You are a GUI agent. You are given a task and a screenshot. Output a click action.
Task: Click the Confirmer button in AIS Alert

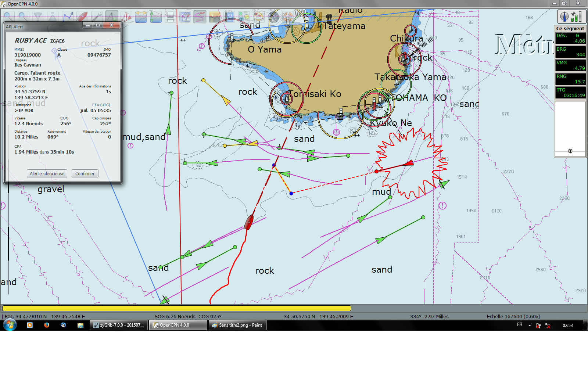(x=85, y=173)
